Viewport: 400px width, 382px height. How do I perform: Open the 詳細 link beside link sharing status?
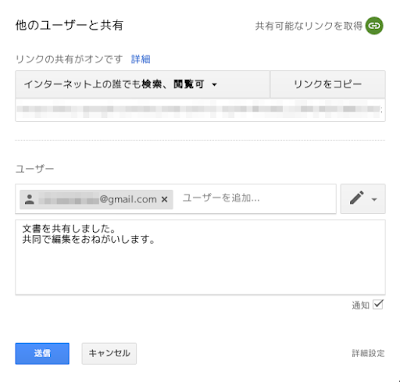(x=141, y=59)
